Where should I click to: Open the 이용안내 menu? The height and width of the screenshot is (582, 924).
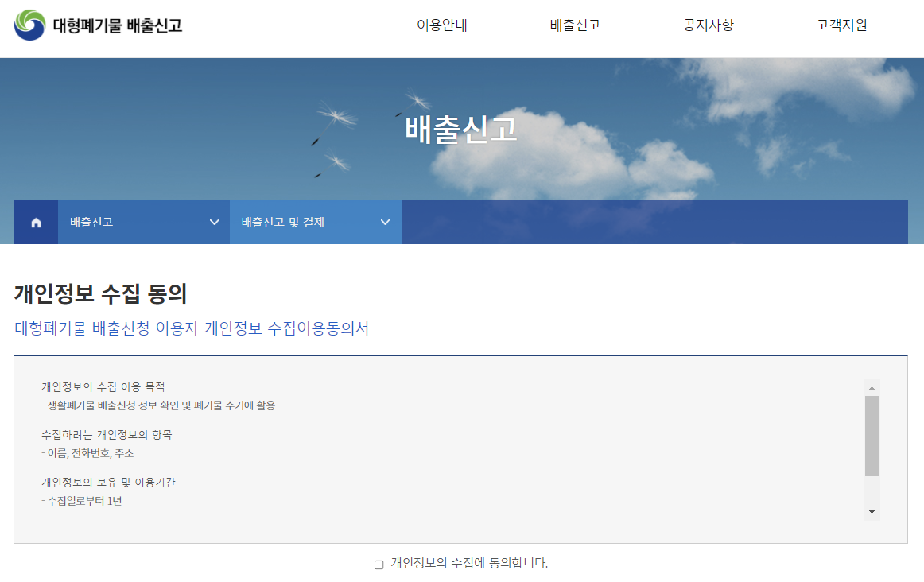(x=442, y=25)
